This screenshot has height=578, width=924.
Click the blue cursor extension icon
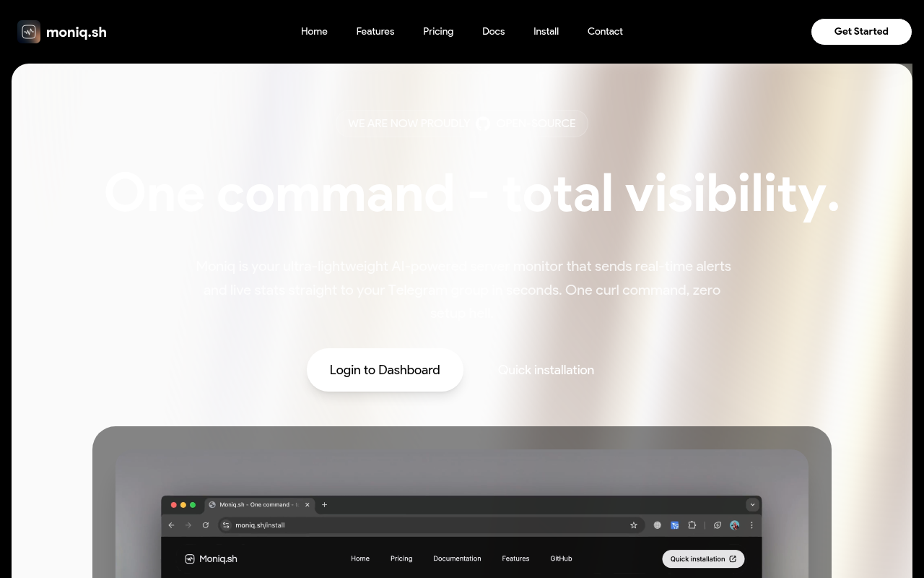coord(674,525)
